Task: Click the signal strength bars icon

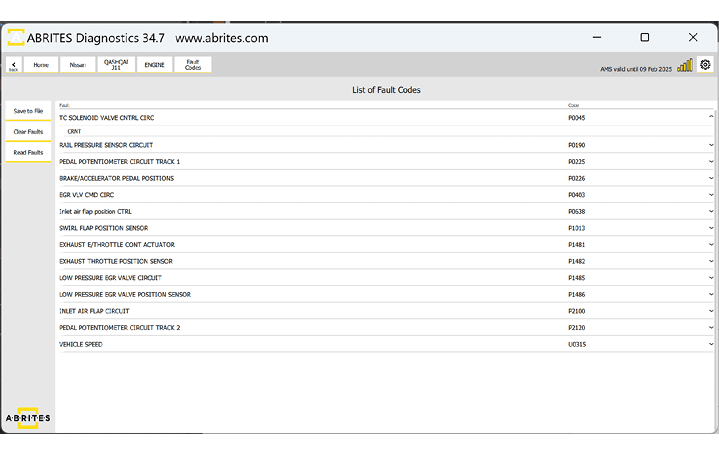Action: pyautogui.click(x=685, y=65)
